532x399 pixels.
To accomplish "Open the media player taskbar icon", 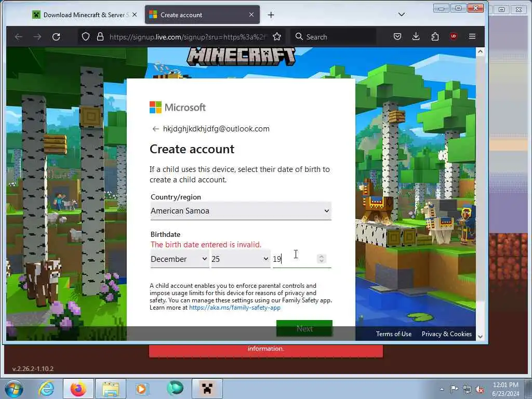I will pos(141,389).
